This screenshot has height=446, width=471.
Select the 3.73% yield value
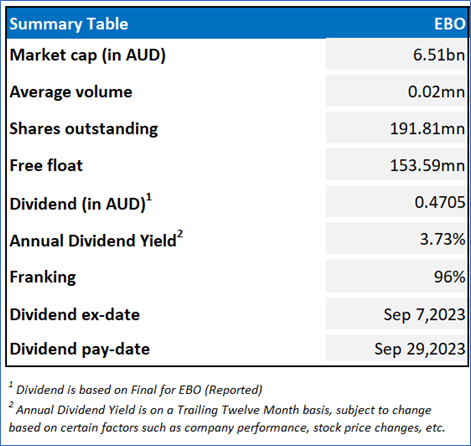click(442, 239)
